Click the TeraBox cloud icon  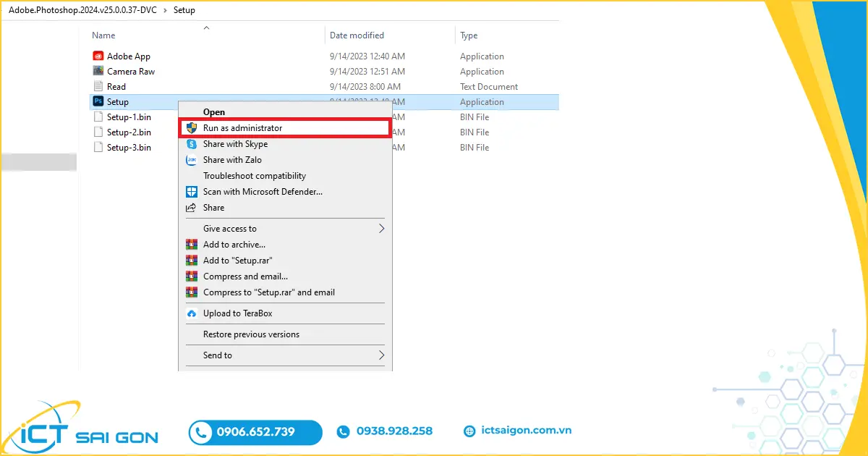click(x=192, y=313)
